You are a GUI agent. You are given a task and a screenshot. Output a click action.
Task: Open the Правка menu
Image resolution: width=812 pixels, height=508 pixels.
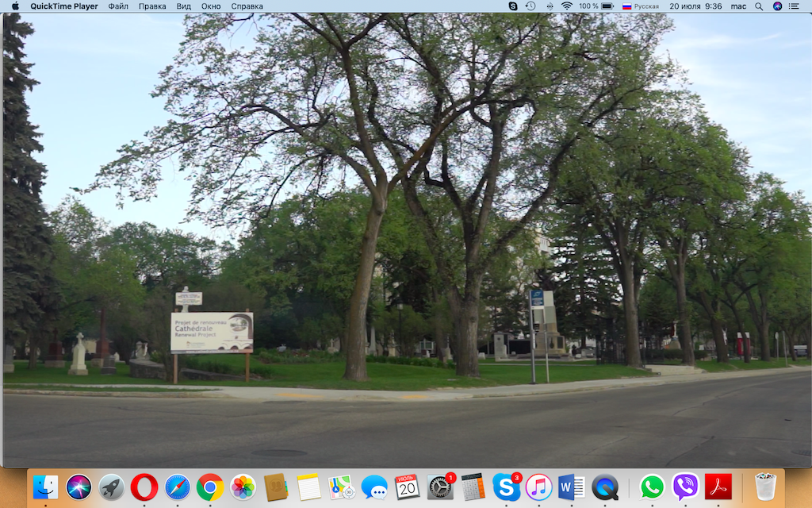[152, 6]
